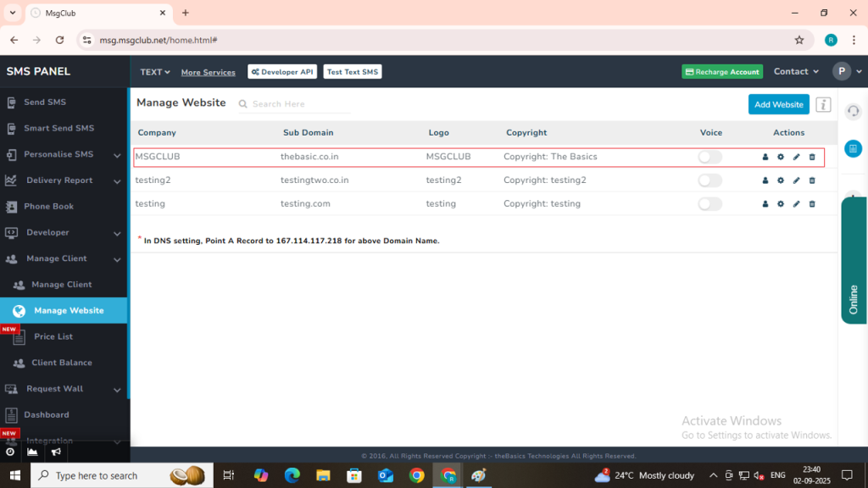Open File Explorer from the taskbar
Screen dimensions: 868x488
[x=323, y=475]
